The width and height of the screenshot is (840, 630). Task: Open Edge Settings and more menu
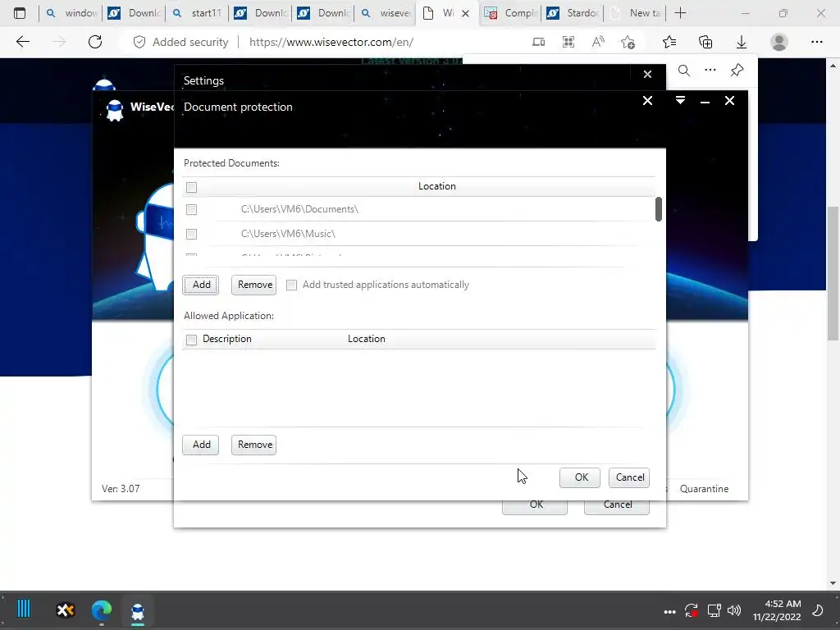click(816, 42)
